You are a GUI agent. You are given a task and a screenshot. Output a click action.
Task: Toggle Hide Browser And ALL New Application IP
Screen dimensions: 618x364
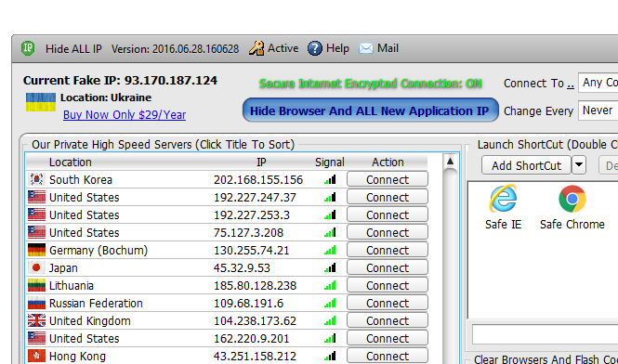(370, 110)
